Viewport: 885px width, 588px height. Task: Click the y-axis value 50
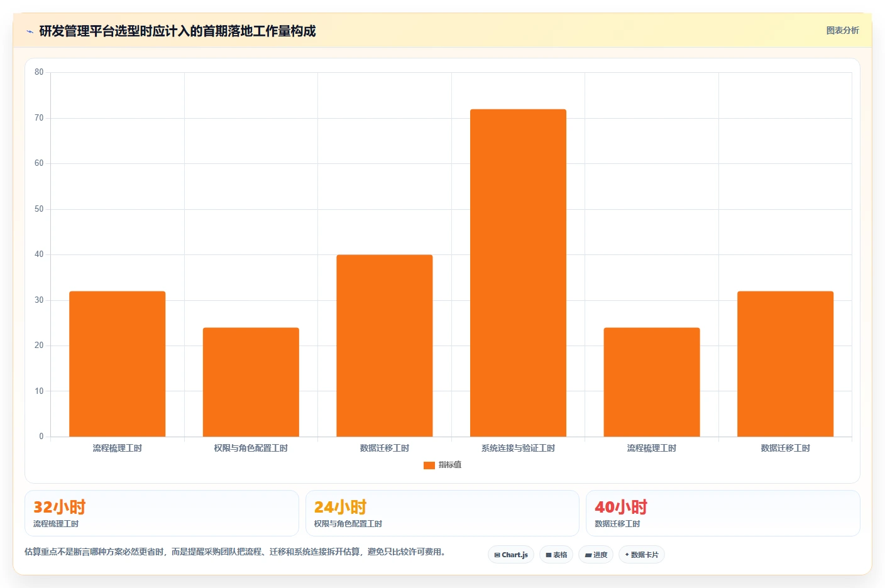pyautogui.click(x=39, y=209)
